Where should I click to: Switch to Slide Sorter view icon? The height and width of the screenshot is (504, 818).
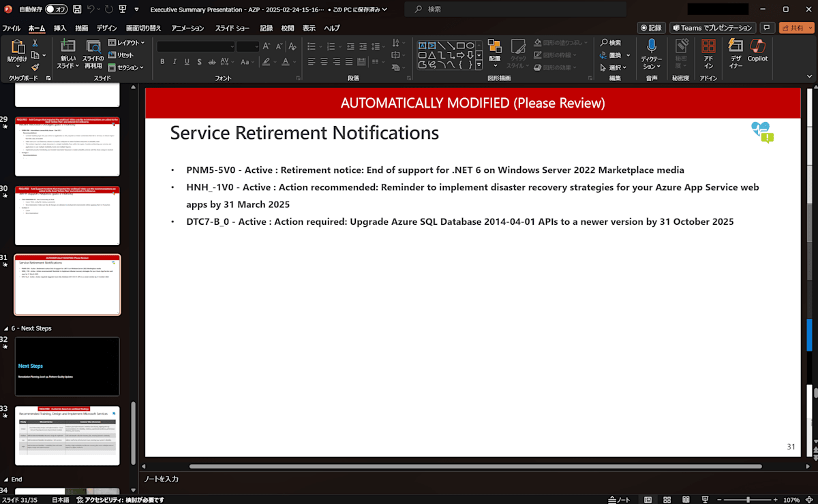coord(667,499)
